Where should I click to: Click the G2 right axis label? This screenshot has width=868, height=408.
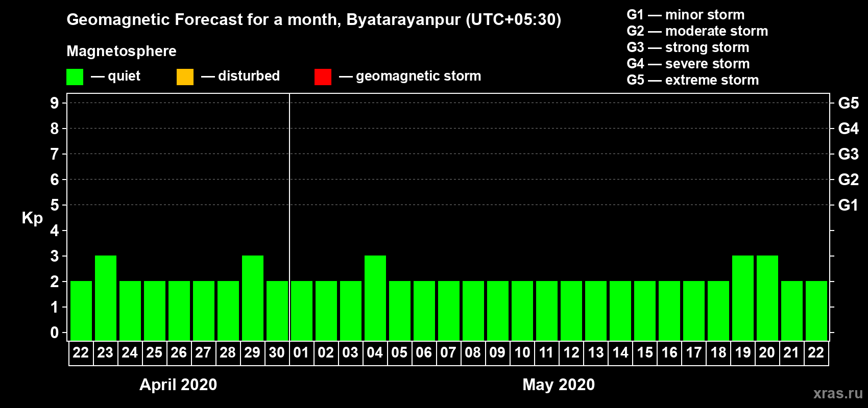849,180
